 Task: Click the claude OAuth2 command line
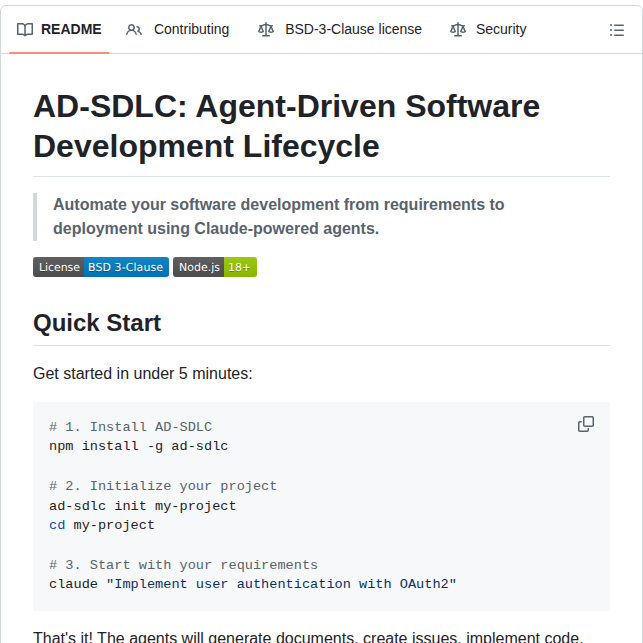[253, 584]
